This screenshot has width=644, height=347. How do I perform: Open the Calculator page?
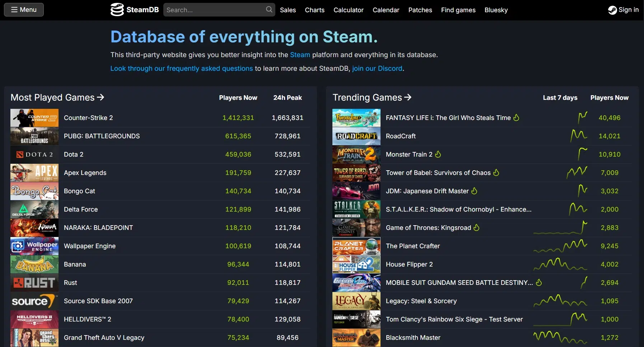[349, 10]
